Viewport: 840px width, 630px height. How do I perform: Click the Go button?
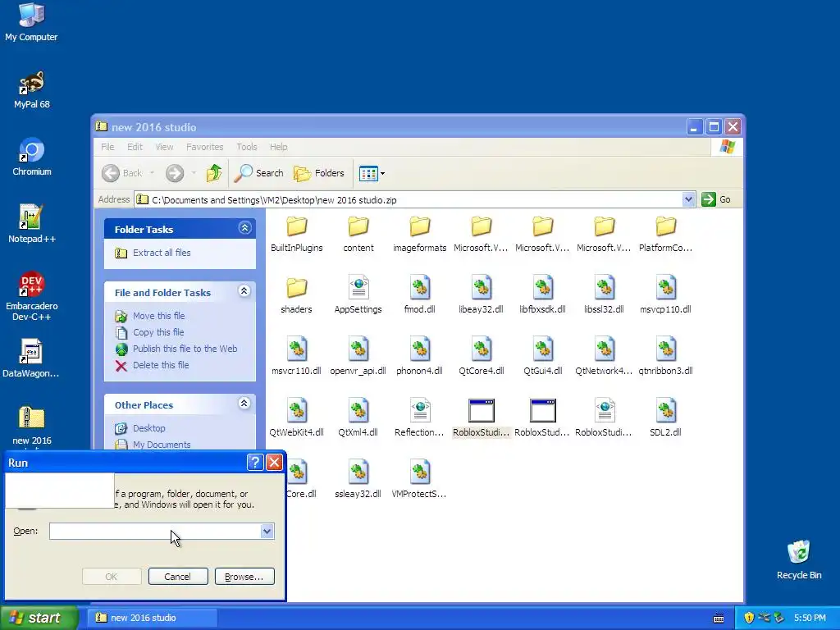[x=716, y=199]
